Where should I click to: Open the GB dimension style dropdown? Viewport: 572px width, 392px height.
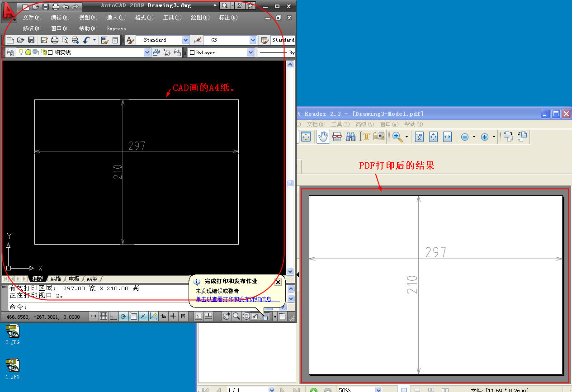(253, 40)
